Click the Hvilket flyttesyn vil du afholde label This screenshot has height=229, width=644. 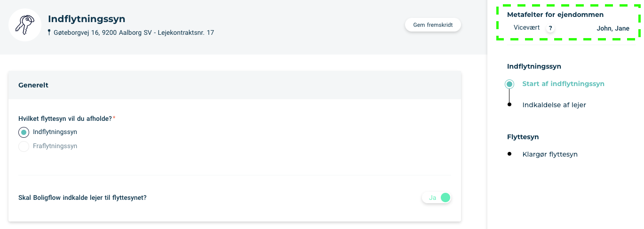[65, 118]
